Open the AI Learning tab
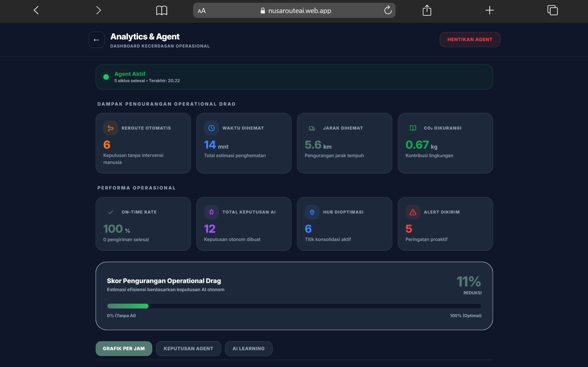The width and height of the screenshot is (588, 367). (249, 348)
